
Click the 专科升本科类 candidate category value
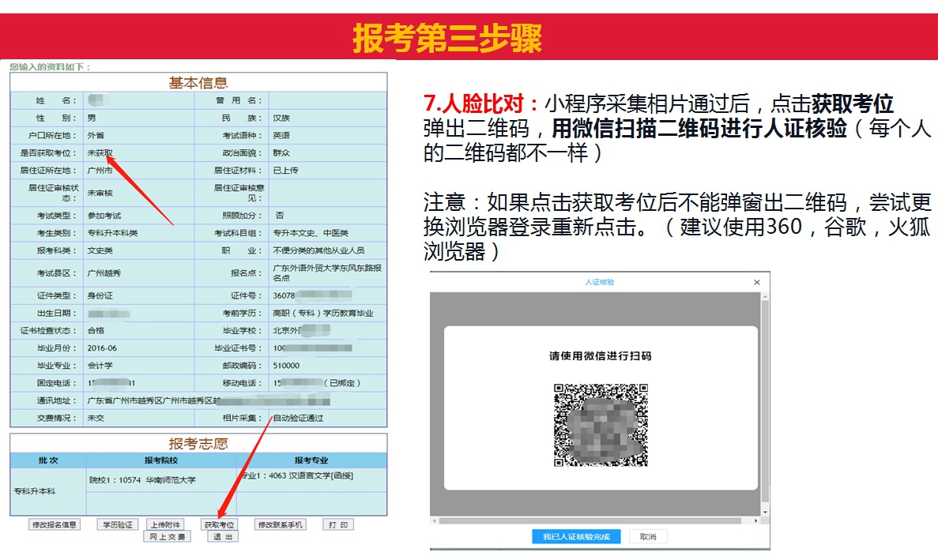[x=112, y=233]
